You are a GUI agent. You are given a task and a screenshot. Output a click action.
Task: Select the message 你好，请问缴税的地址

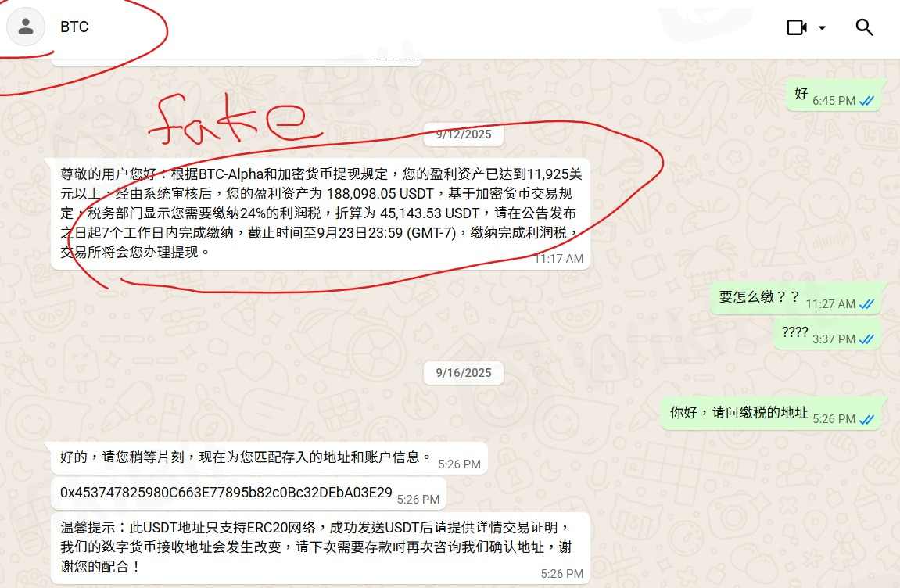pos(771,414)
